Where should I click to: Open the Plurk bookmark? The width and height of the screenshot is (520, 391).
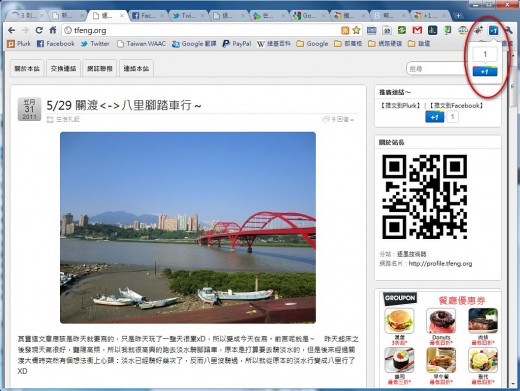click(19, 44)
